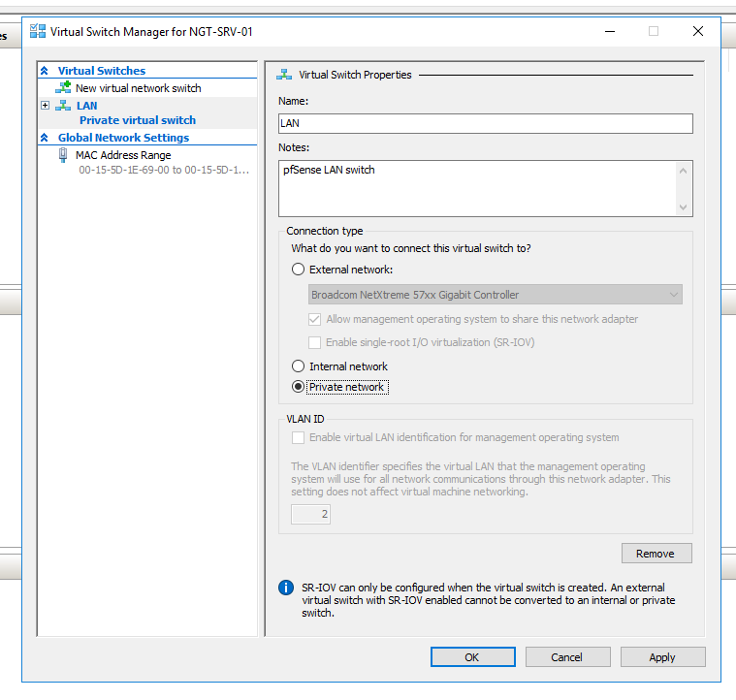Collapse the Global Network Settings chevron

pos(45,138)
